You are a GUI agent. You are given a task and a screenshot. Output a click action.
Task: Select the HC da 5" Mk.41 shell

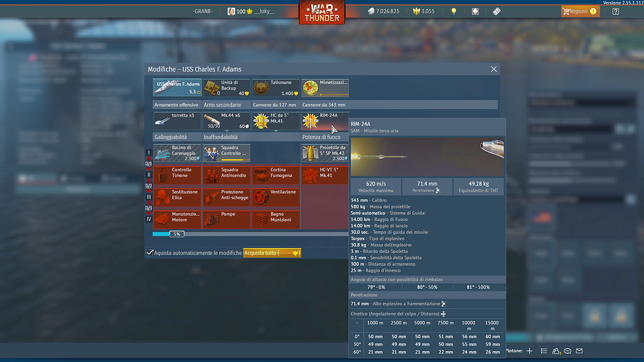coord(276,121)
